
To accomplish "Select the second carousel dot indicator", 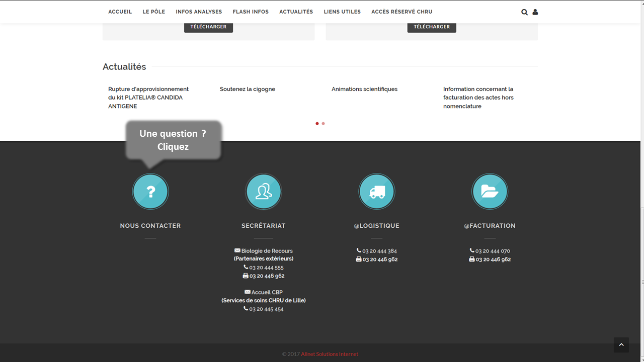I will click(323, 123).
